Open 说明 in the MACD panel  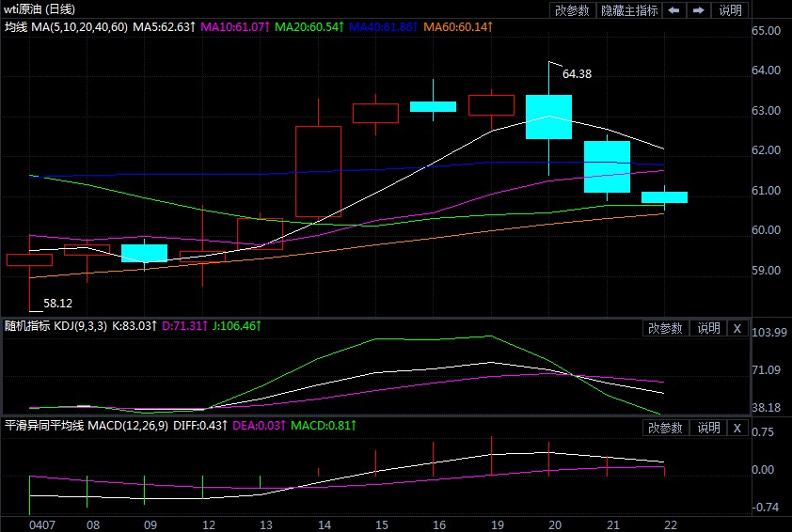[x=708, y=428]
